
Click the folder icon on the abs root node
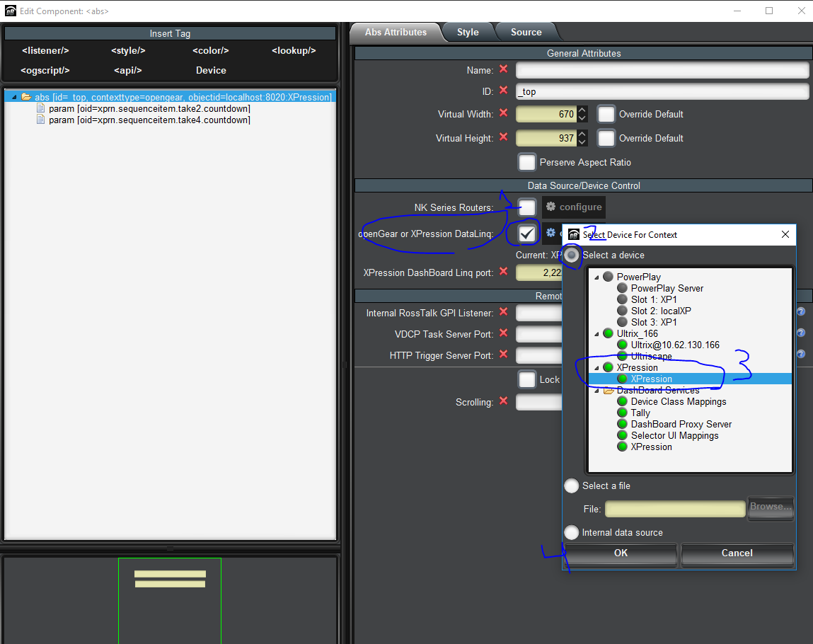tap(26, 97)
